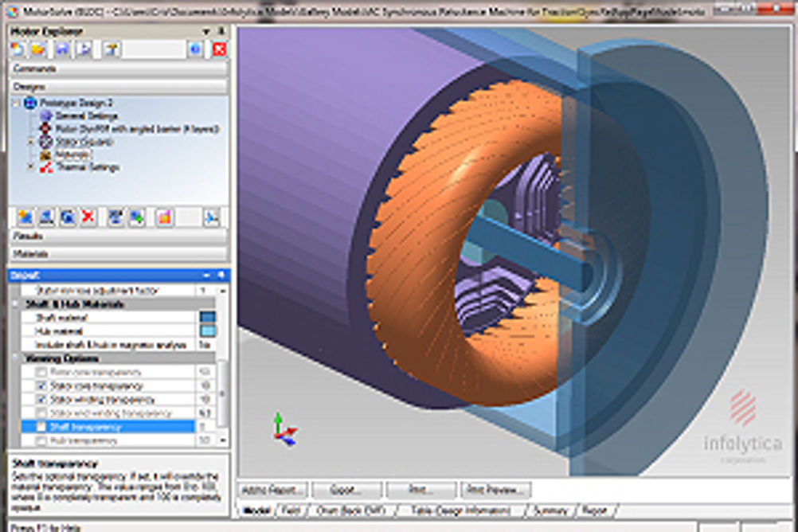Click the New design icon in Motor Explorer toolbar
The width and height of the screenshot is (798, 532).
18,49
